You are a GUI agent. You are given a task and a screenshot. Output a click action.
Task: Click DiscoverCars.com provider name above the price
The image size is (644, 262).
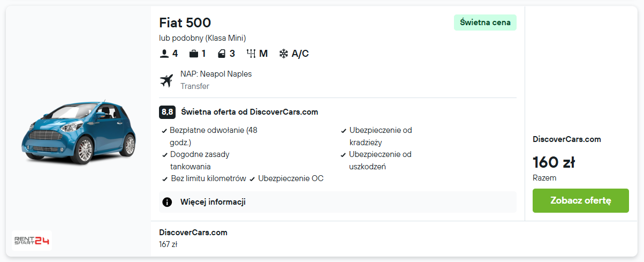point(567,139)
